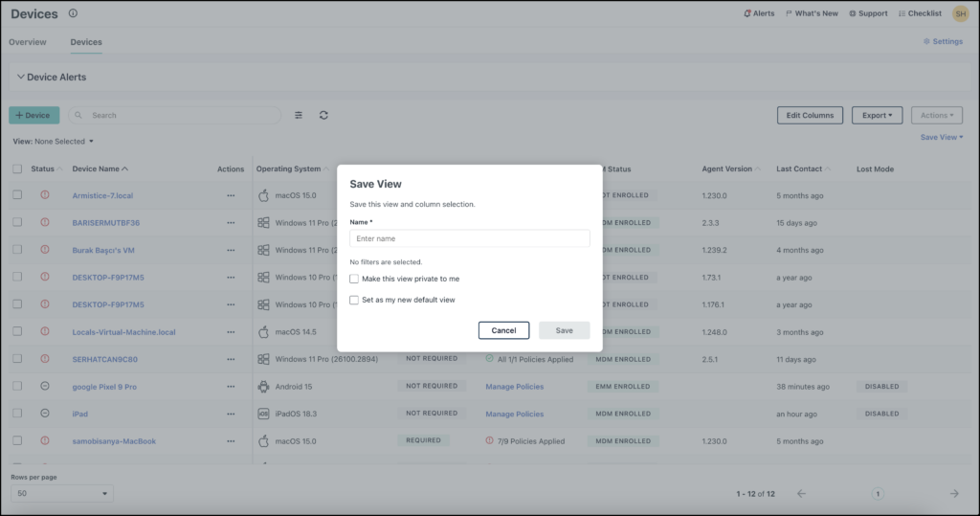Image resolution: width=980 pixels, height=516 pixels.
Task: Switch to the Overview tab
Action: [28, 42]
